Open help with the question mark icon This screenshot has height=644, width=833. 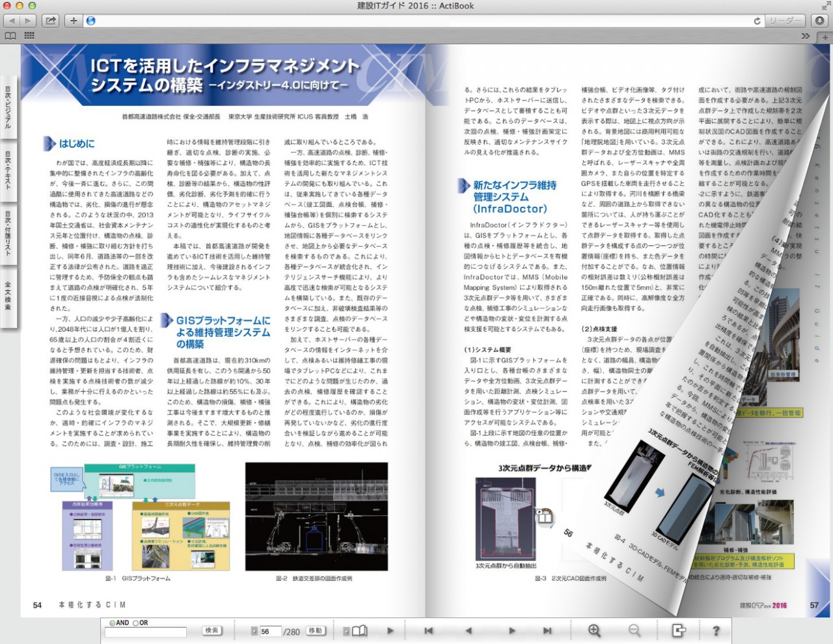[x=716, y=630]
